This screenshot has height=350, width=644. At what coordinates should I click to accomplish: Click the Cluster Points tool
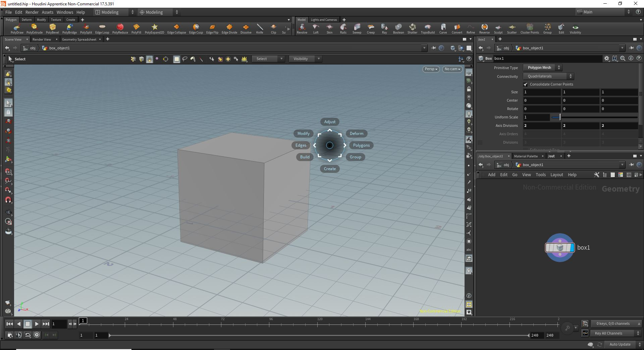(x=530, y=29)
